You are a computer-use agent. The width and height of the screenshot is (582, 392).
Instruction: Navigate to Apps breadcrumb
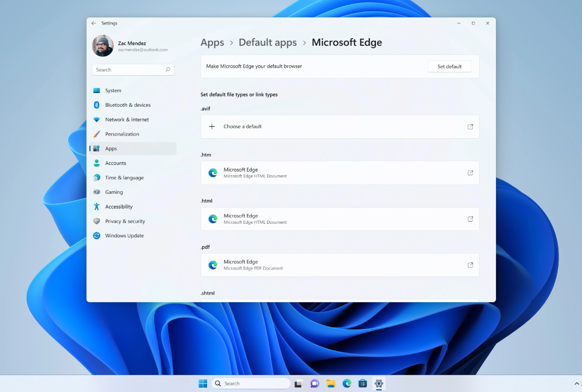213,42
